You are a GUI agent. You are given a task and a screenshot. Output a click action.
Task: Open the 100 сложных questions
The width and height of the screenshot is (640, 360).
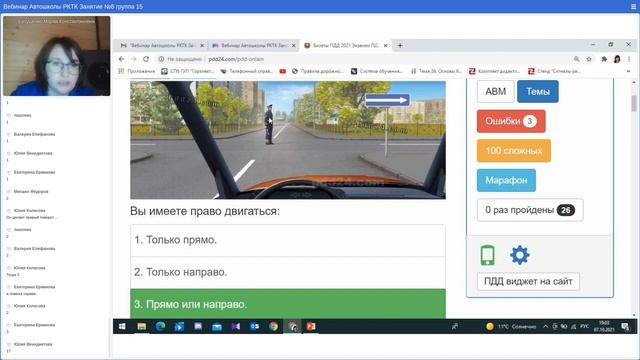coord(514,151)
